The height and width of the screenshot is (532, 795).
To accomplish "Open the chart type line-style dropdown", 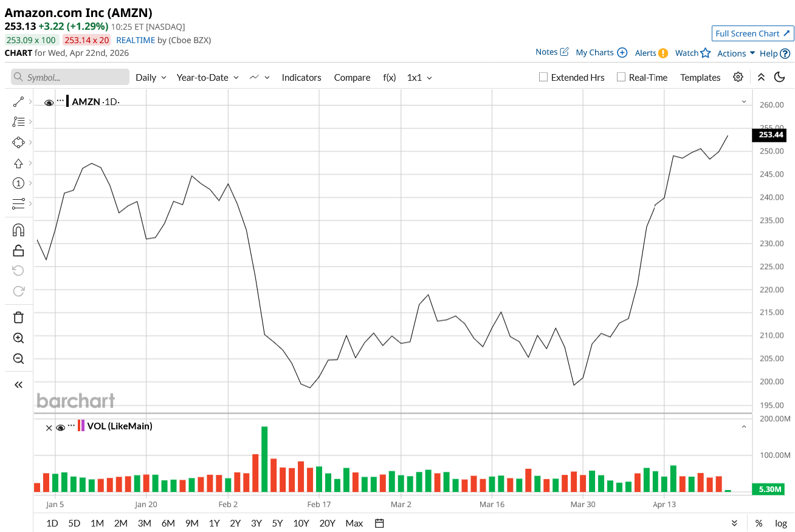I will 260,77.
